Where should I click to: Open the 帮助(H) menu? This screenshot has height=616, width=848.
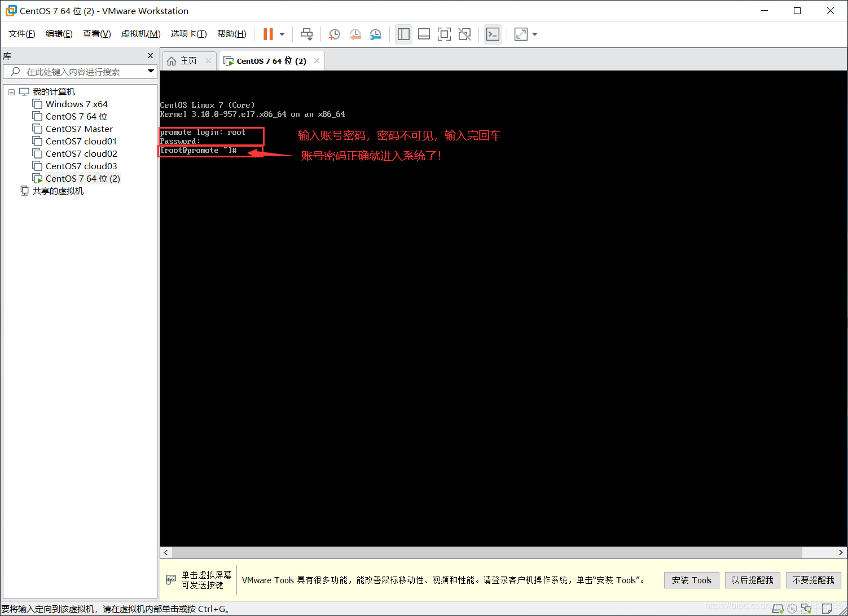pos(232,34)
